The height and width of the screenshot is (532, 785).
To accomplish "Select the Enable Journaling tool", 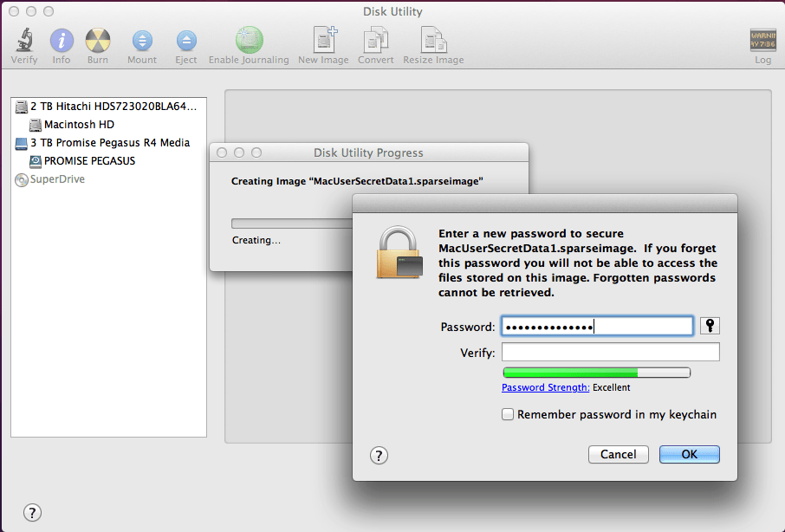I will [249, 39].
